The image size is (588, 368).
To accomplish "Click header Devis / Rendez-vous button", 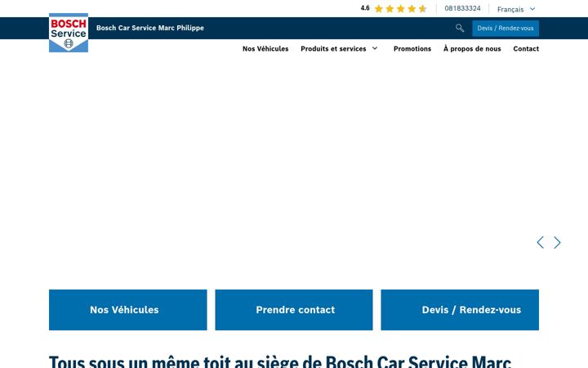I will [506, 28].
